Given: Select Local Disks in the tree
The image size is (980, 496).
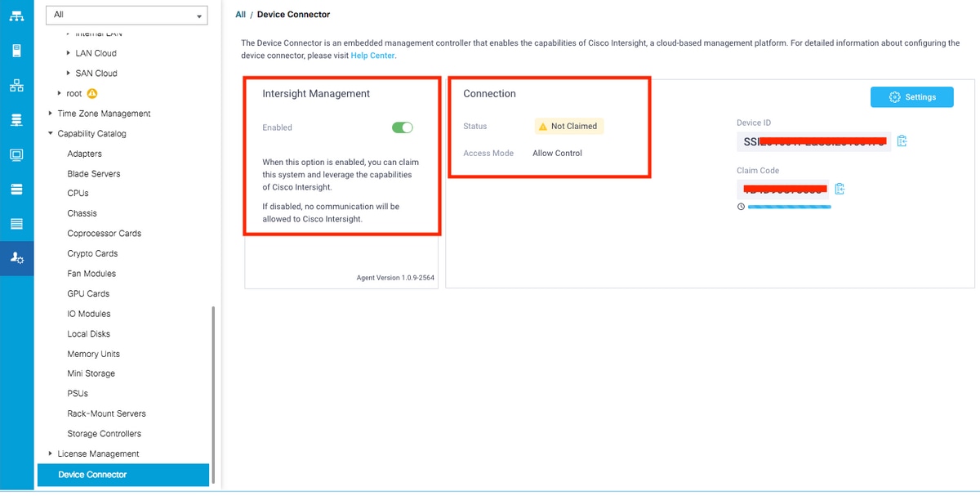Looking at the screenshot, I should (x=89, y=333).
